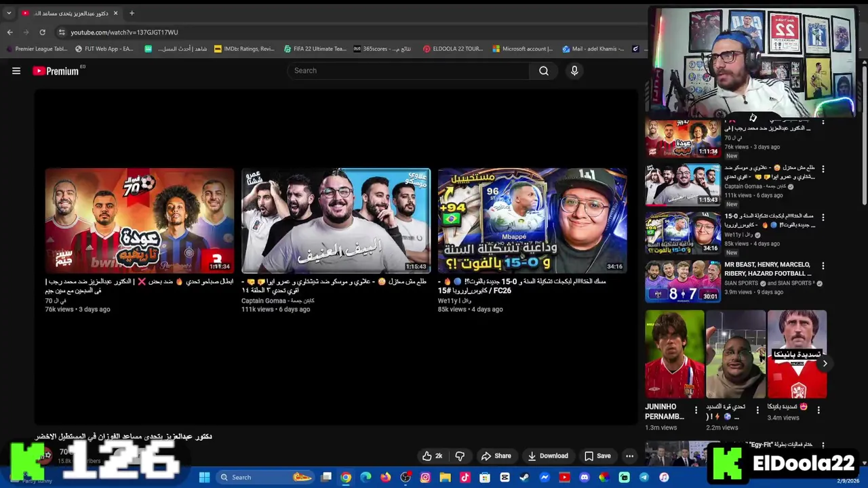This screenshot has width=868, height=488.
Task: Open Task View on taskbar
Action: [x=326, y=477]
